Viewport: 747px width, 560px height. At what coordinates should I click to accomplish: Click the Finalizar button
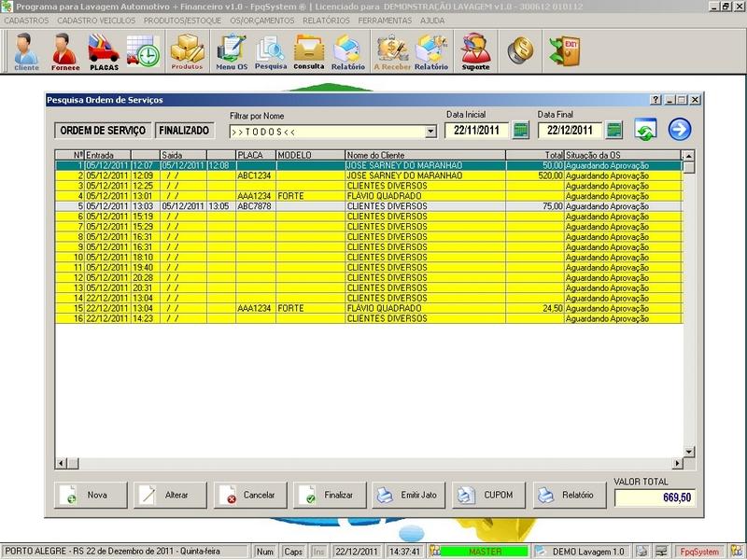(330, 496)
